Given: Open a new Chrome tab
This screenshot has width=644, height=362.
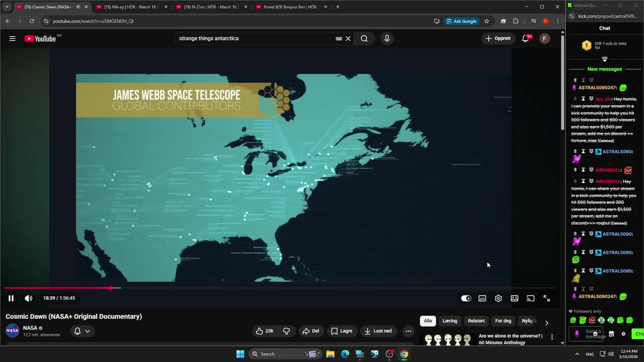Looking at the screenshot, I should click(338, 7).
